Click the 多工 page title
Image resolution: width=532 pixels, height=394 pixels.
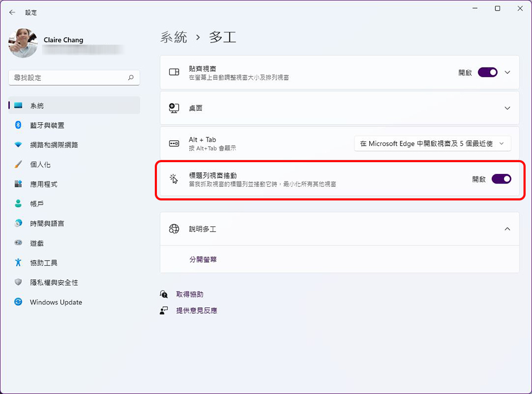(222, 37)
